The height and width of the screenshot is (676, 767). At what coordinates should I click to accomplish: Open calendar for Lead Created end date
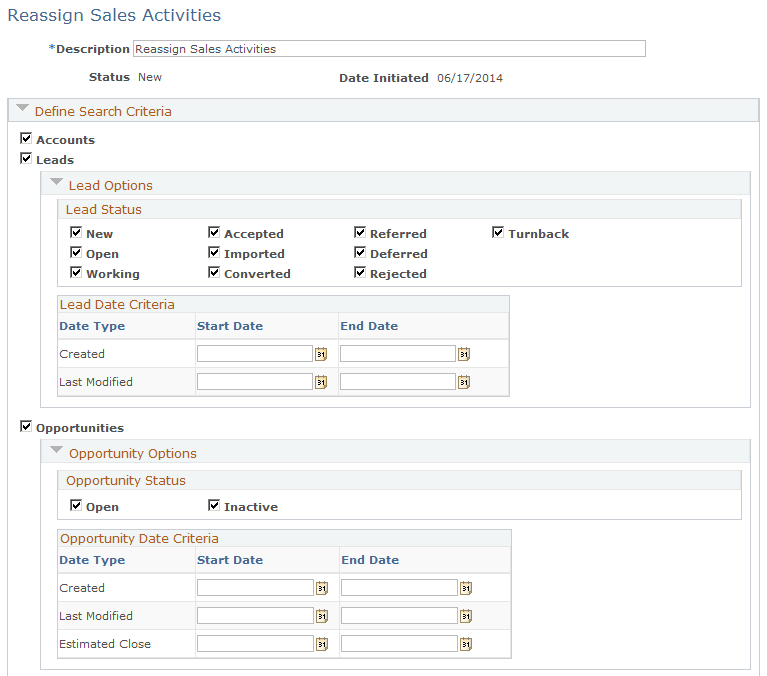point(464,354)
